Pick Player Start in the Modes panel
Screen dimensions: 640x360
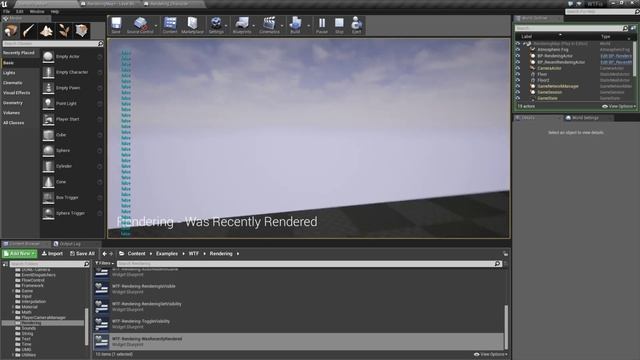click(72, 119)
